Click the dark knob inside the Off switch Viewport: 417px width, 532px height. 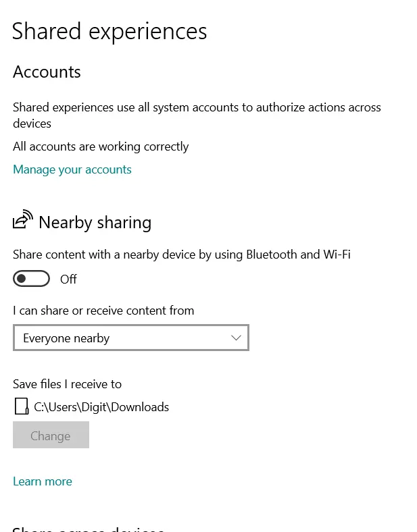point(22,279)
